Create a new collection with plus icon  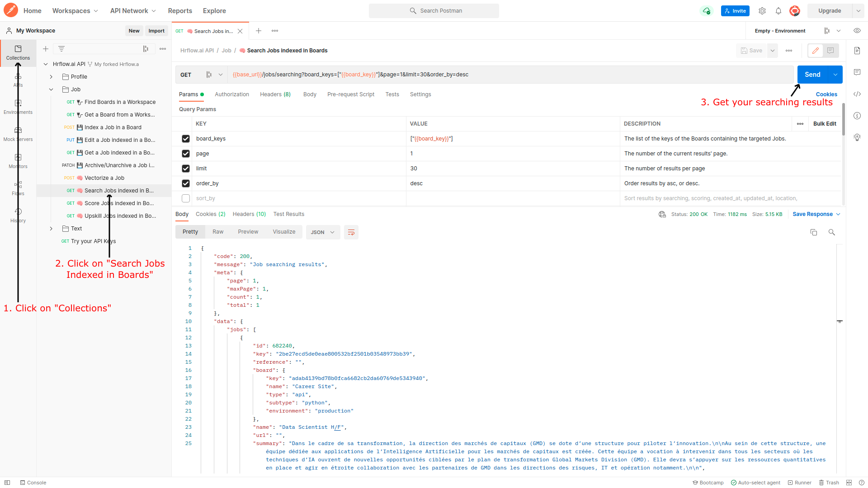46,49
